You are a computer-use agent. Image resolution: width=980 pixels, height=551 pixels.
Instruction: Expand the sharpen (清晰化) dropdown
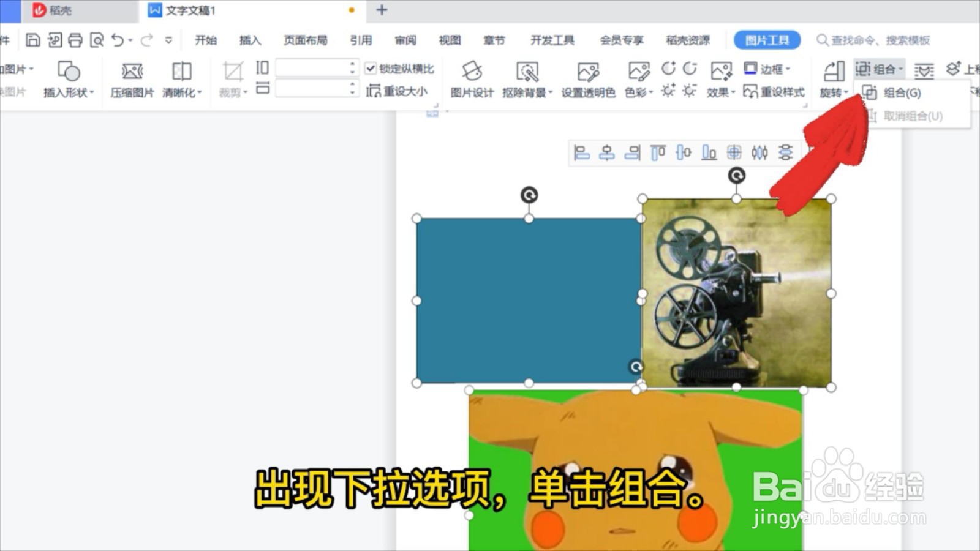click(x=200, y=92)
